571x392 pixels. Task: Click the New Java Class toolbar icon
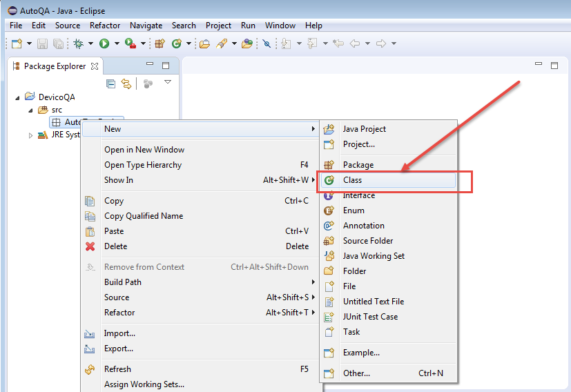click(x=177, y=43)
